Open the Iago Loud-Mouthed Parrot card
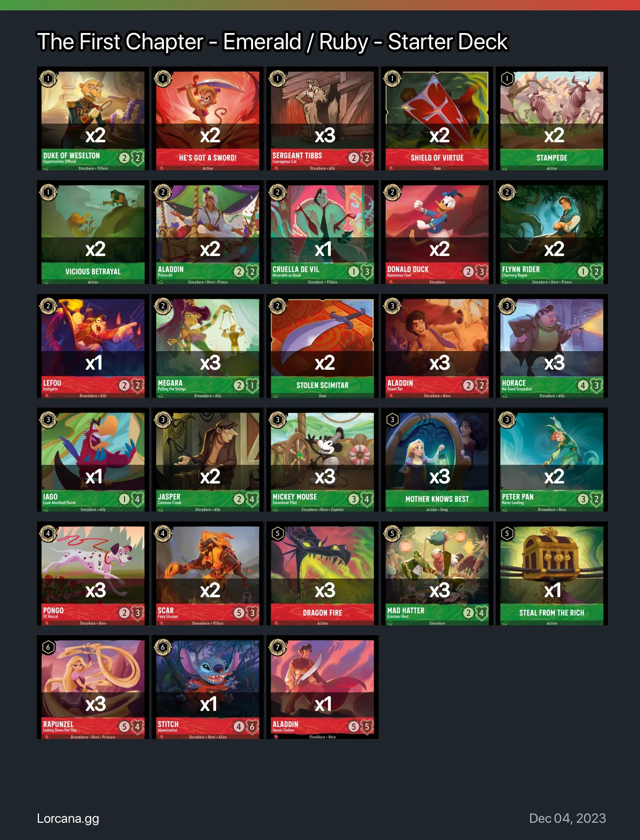 tap(93, 460)
